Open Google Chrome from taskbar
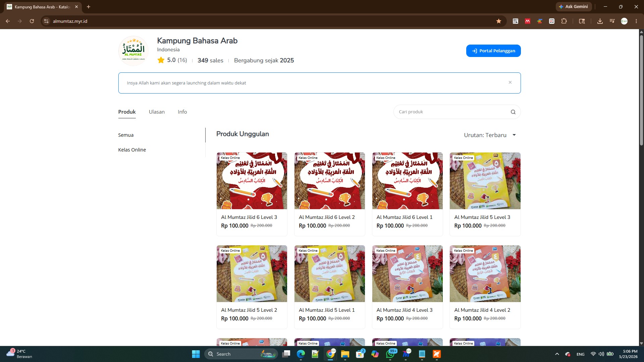The image size is (644, 362). tap(330, 354)
